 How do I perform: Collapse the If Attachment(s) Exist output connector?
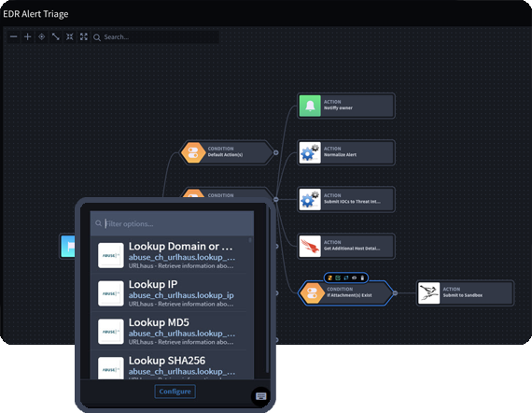point(395,292)
